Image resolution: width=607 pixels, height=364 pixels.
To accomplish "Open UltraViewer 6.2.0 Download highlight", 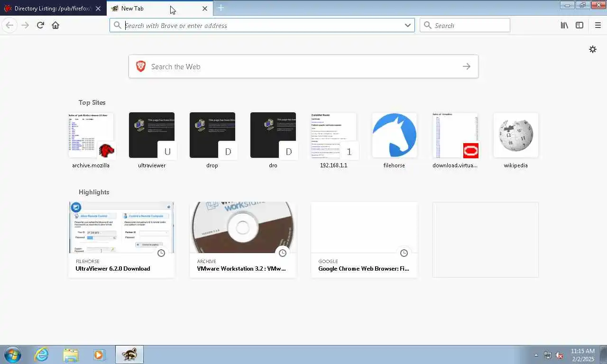I will pos(121,239).
